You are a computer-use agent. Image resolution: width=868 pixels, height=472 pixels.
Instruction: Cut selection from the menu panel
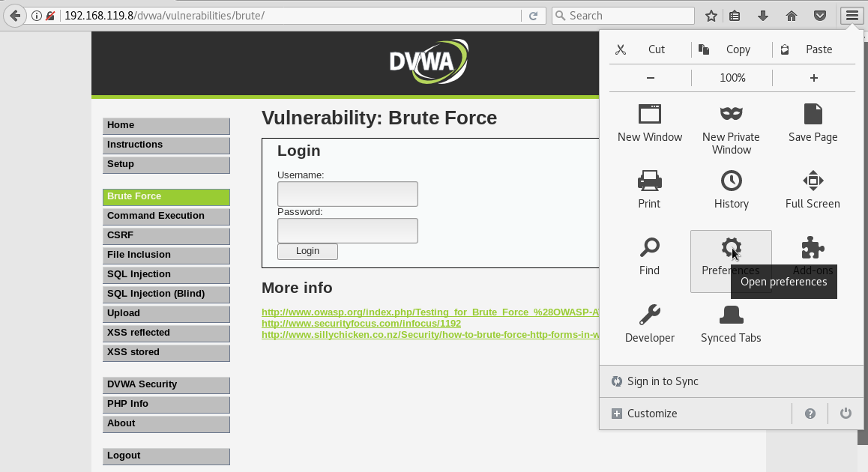click(650, 49)
